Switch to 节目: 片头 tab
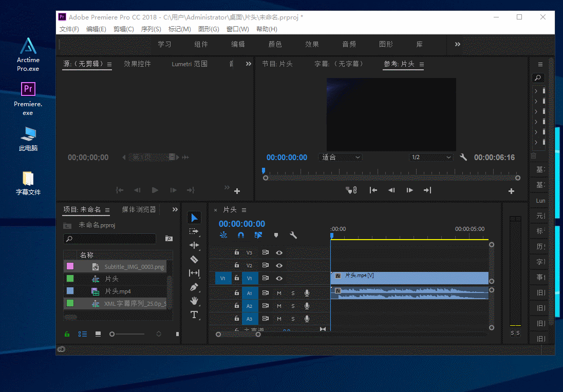Viewport: 563px width, 392px height. 277,64
